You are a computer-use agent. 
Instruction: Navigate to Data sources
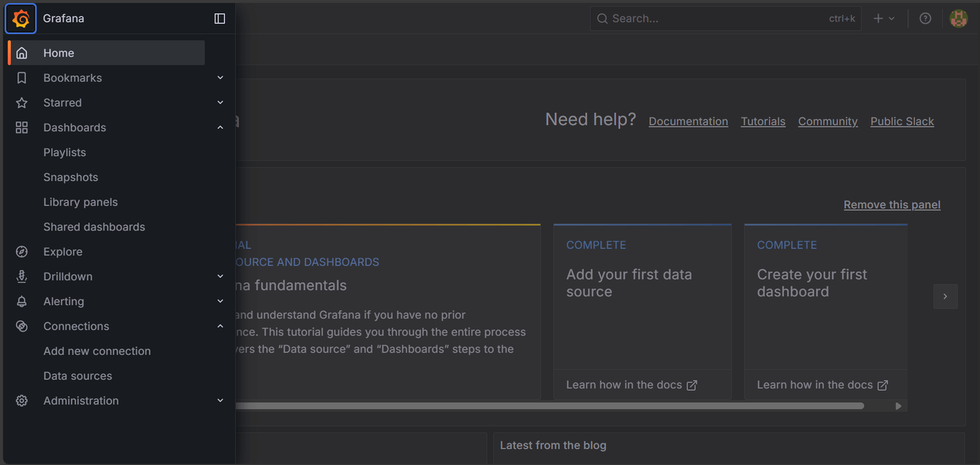coord(78,376)
